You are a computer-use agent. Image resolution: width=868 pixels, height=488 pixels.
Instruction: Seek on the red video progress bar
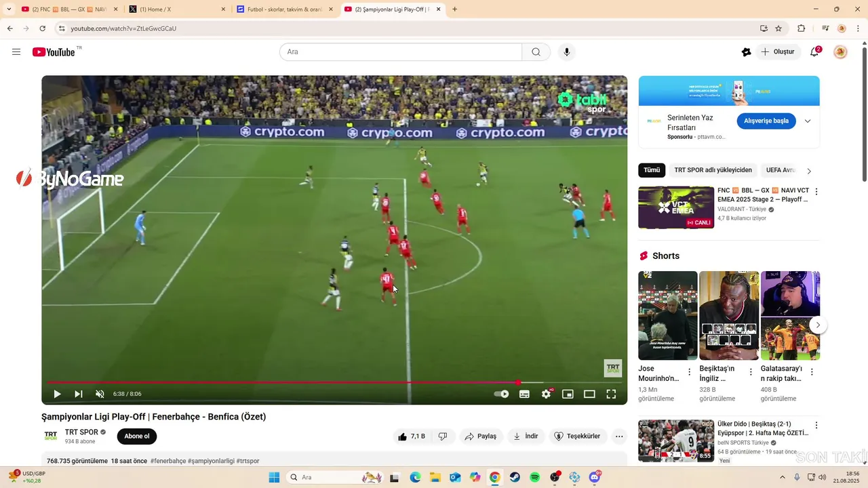334,383
